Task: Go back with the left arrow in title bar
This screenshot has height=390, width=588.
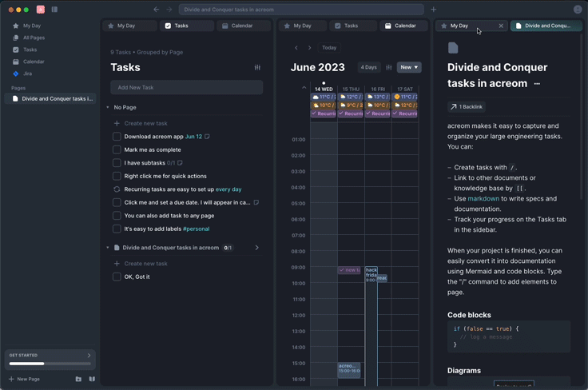Action: (157, 10)
